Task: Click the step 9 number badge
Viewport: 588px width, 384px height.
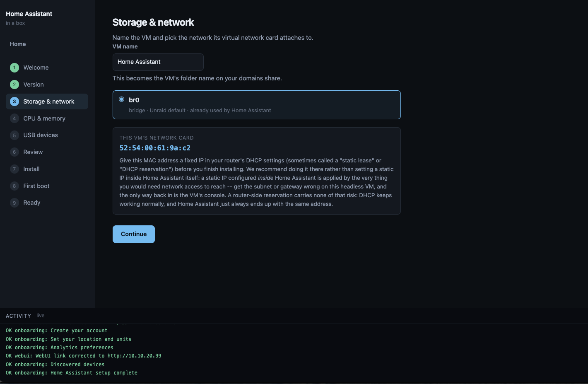Action: [x=14, y=203]
